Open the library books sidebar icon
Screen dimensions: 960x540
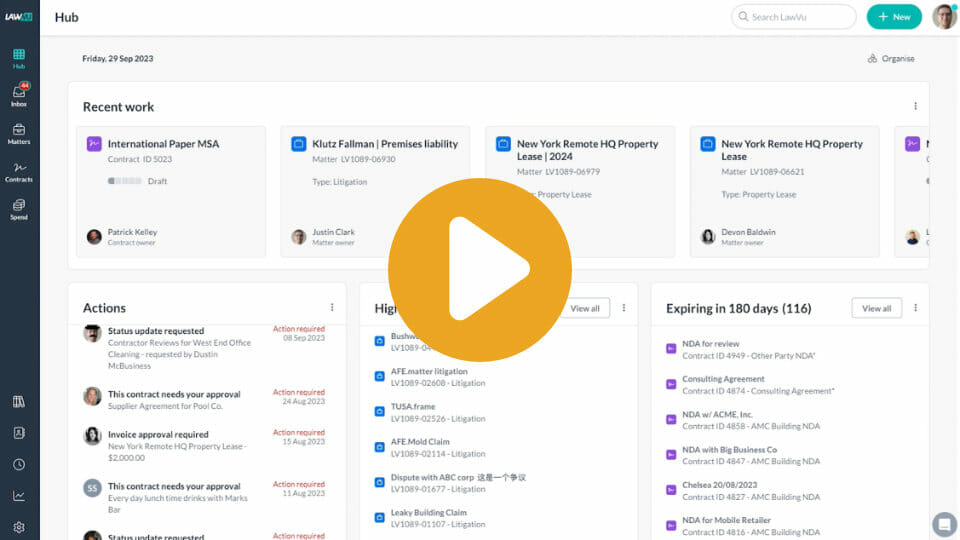(19, 402)
